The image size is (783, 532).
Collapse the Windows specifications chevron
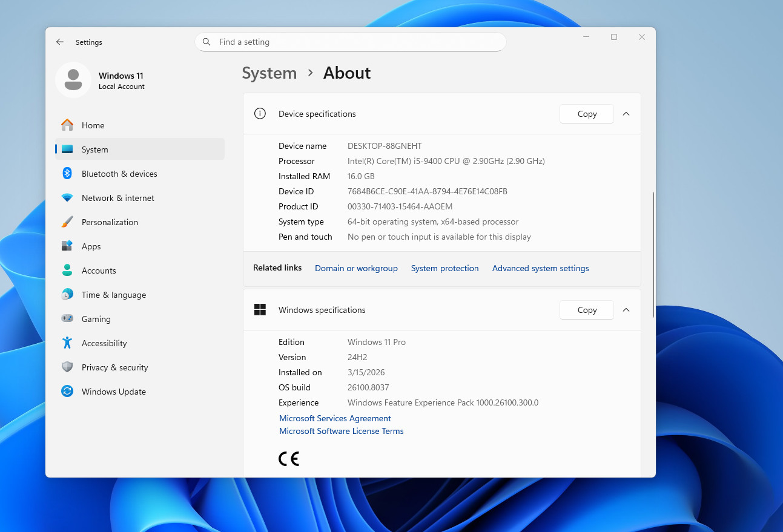coord(626,310)
